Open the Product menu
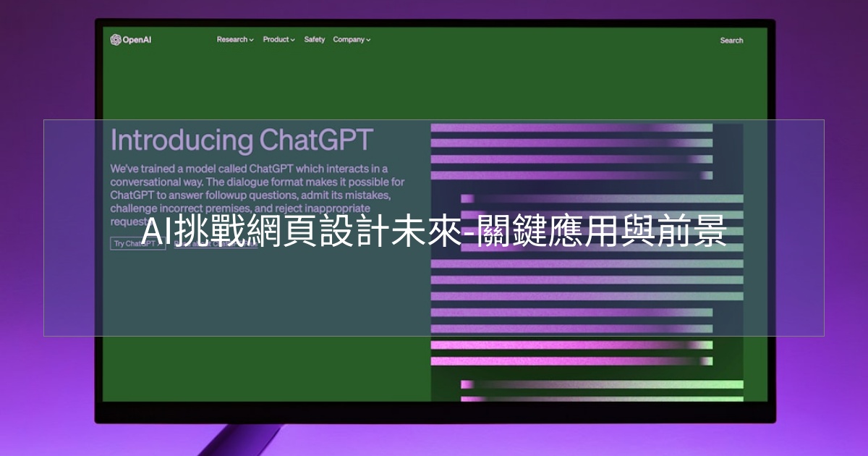 pos(278,40)
